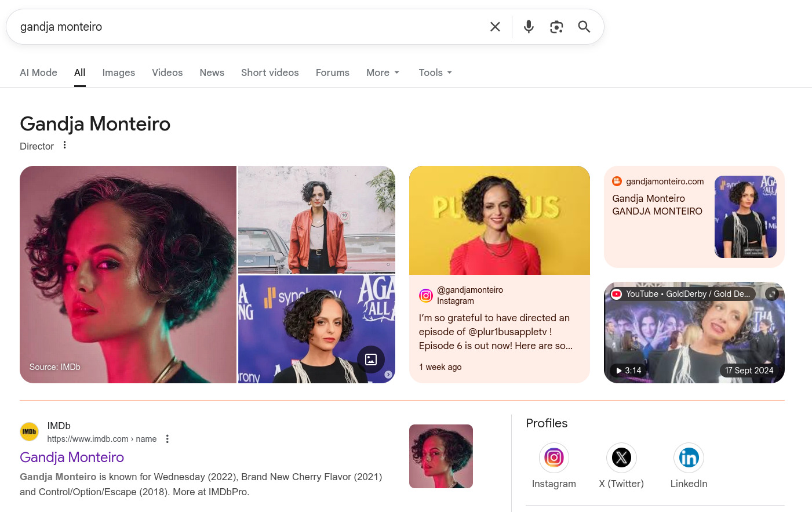The image size is (812, 512).
Task: Click the IMDb result description snippet
Action: tap(201, 484)
